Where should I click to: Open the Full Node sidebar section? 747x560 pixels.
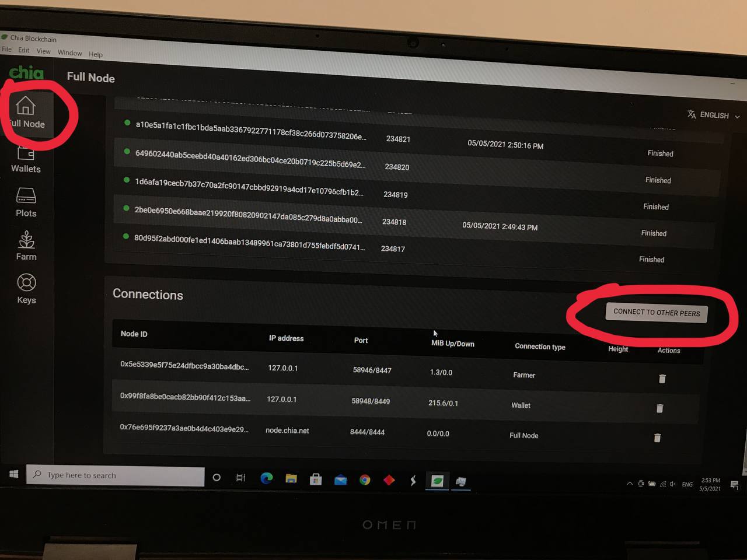(x=26, y=112)
